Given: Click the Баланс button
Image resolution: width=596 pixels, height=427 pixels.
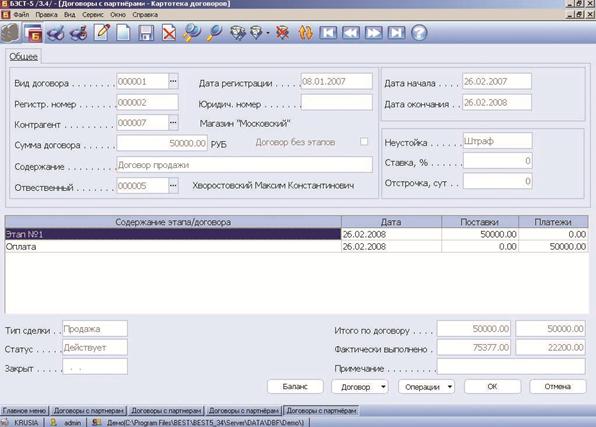Looking at the screenshot, I should [x=295, y=387].
